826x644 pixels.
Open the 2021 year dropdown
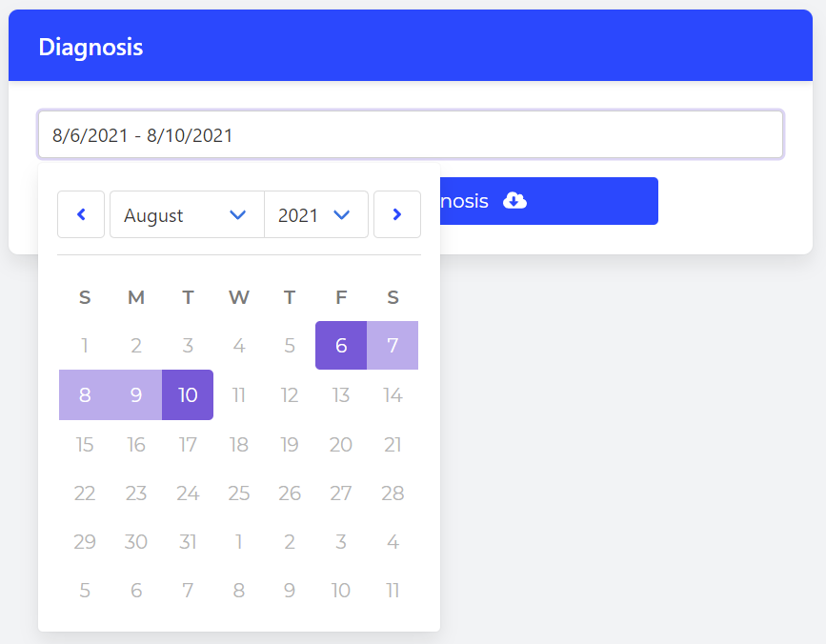click(x=315, y=214)
